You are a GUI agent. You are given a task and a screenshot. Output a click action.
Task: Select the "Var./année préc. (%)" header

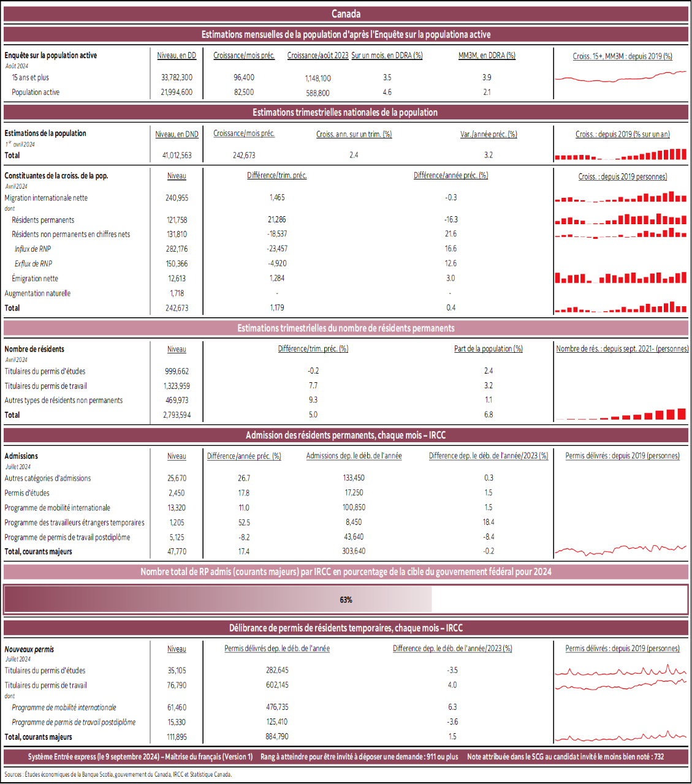coord(489,134)
